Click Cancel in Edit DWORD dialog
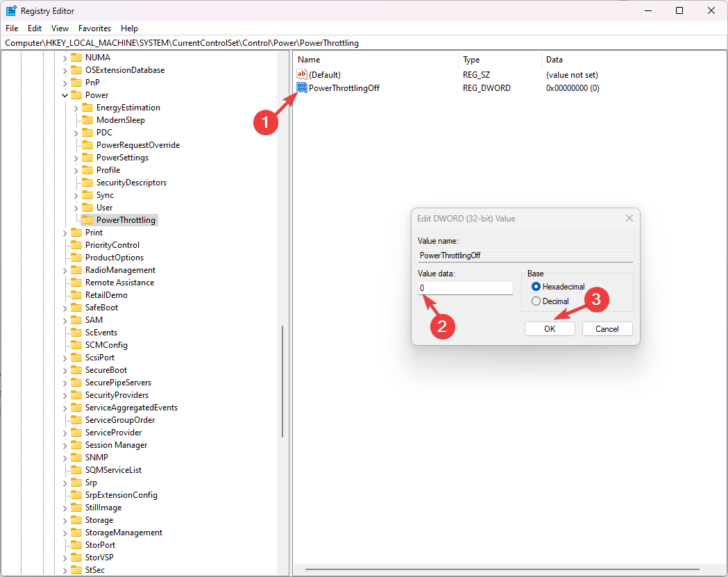The image size is (728, 577). (x=607, y=329)
